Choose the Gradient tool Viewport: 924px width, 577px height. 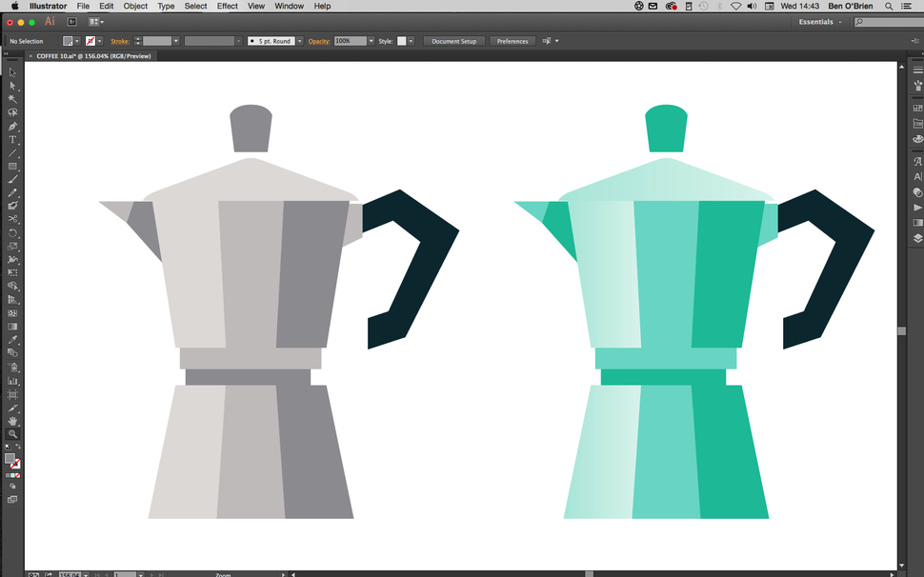(x=12, y=326)
